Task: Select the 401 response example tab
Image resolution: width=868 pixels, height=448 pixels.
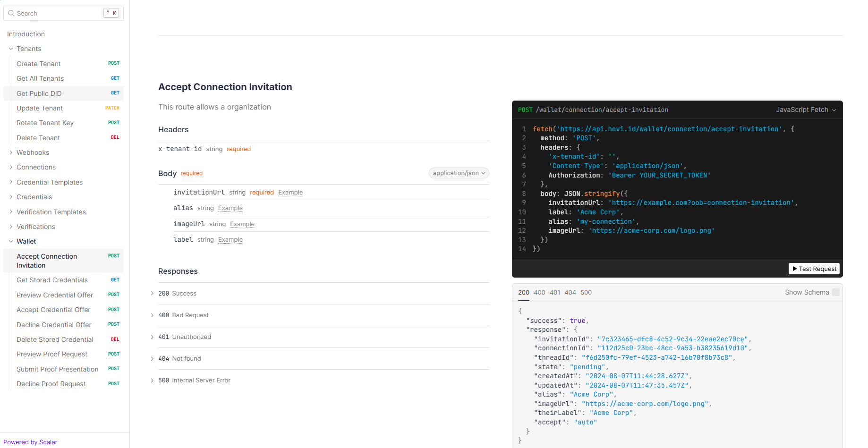Action: 555,292
